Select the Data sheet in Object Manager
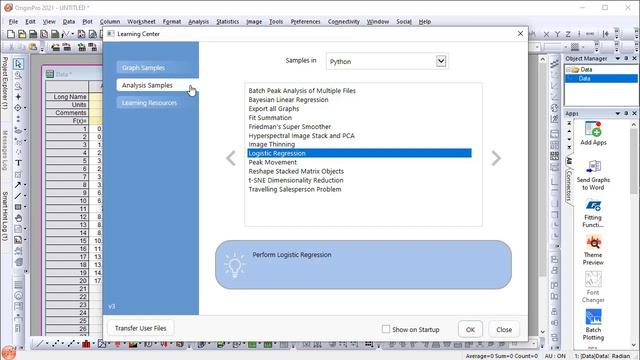 click(601, 78)
